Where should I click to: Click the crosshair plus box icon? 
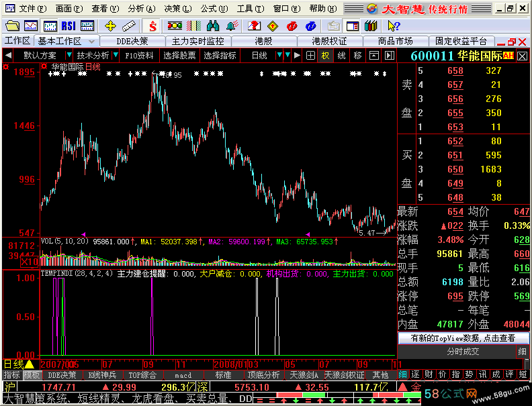pyautogui.click(x=310, y=56)
